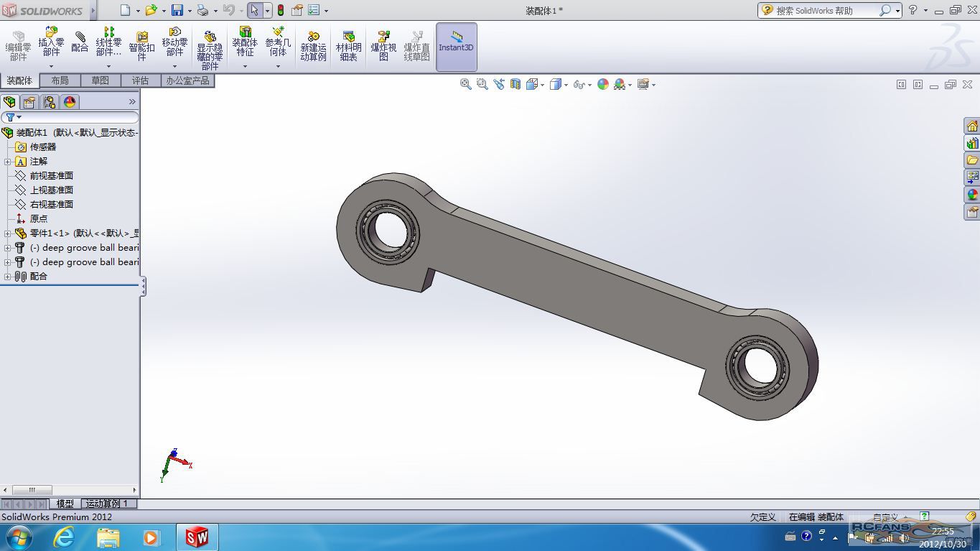Click the Edit Appearance color ball icon
This screenshot has height=551, width=980.
602,84
